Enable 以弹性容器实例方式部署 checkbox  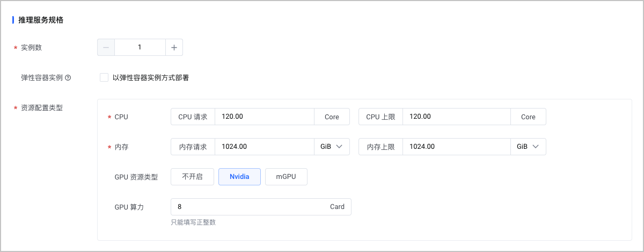click(x=104, y=77)
